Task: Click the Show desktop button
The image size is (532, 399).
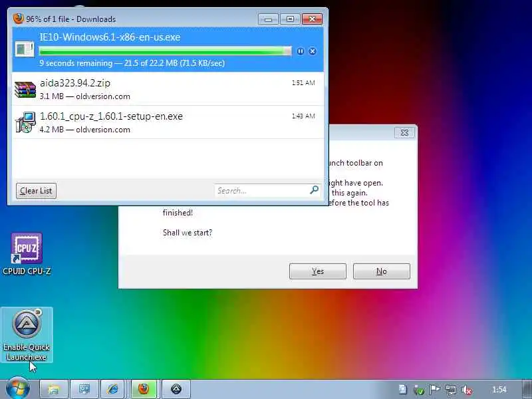Action: 527,390
